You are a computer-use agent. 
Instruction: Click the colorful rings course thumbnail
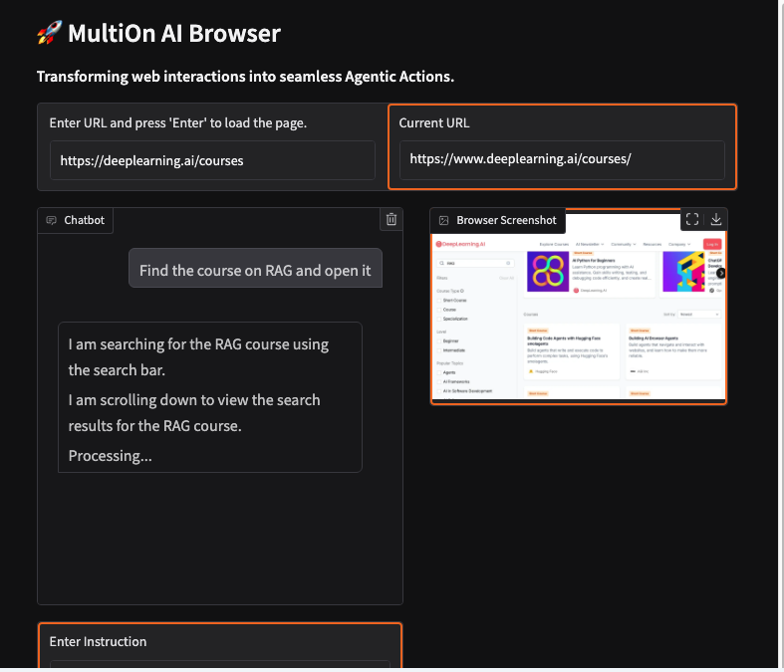(548, 272)
